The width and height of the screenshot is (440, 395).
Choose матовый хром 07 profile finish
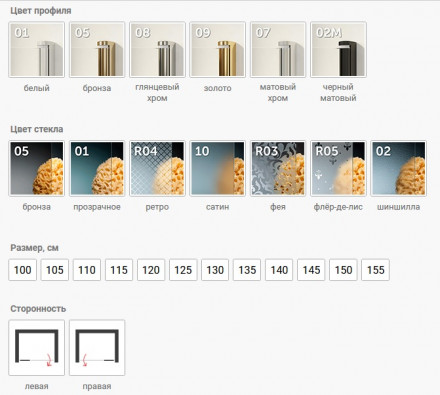coord(278,50)
